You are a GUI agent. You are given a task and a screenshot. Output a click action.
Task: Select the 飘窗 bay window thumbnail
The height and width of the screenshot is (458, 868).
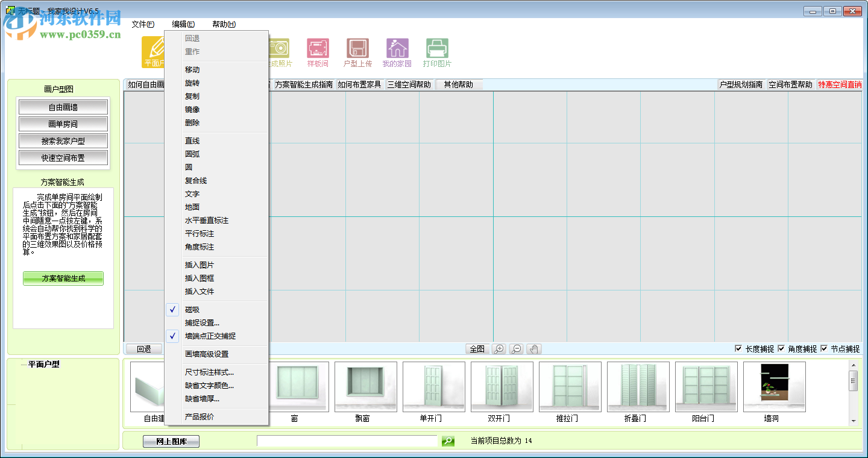pyautogui.click(x=366, y=386)
